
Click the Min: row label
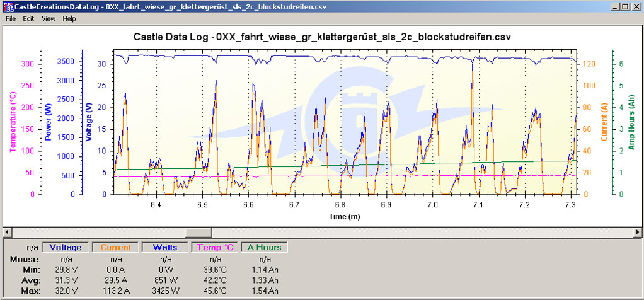pos(32,270)
